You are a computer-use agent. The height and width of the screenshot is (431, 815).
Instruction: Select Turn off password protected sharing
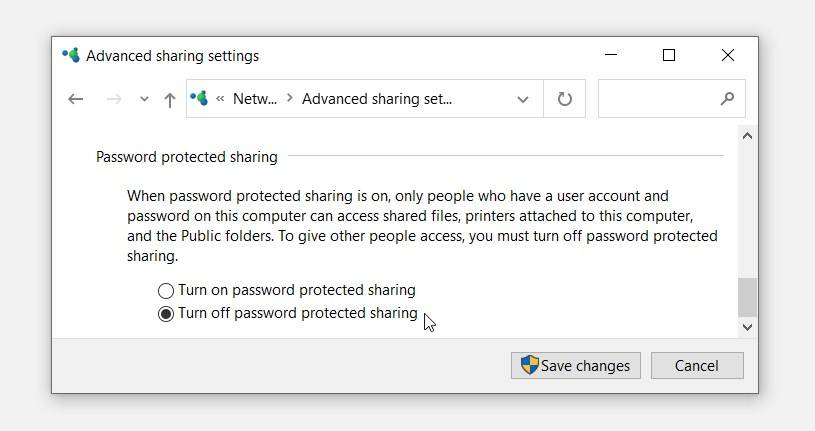(166, 314)
